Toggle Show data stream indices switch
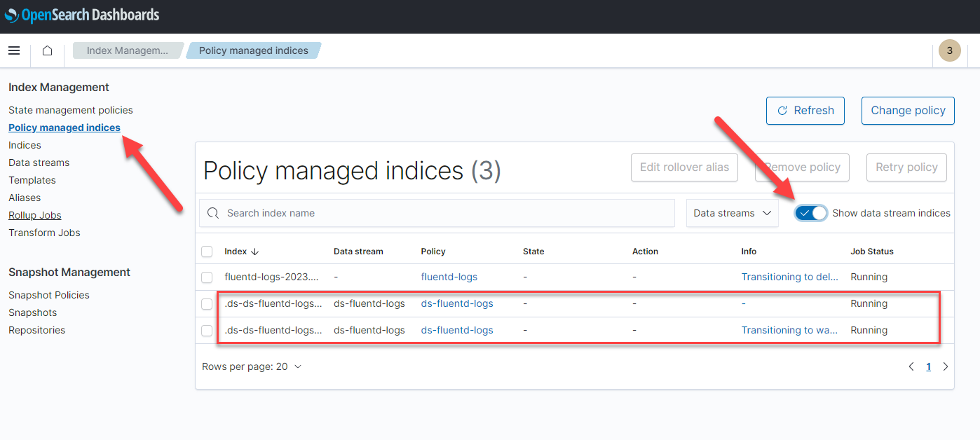The height and width of the screenshot is (440, 980). click(x=811, y=213)
